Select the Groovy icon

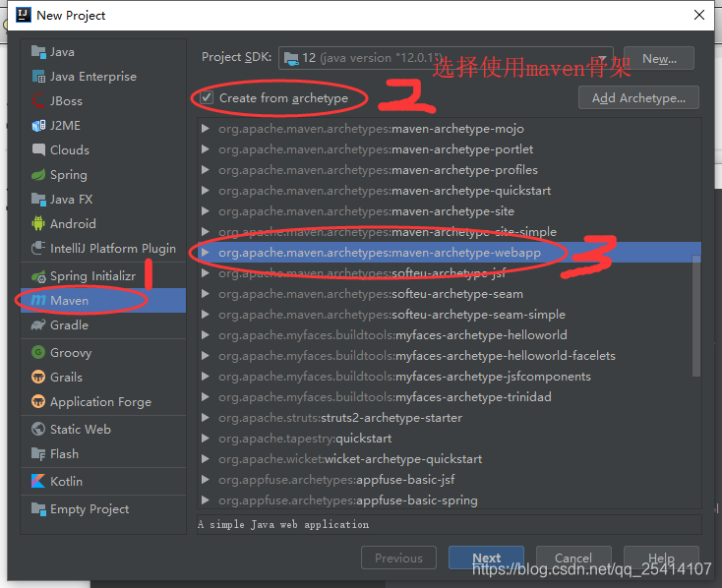click(x=38, y=353)
